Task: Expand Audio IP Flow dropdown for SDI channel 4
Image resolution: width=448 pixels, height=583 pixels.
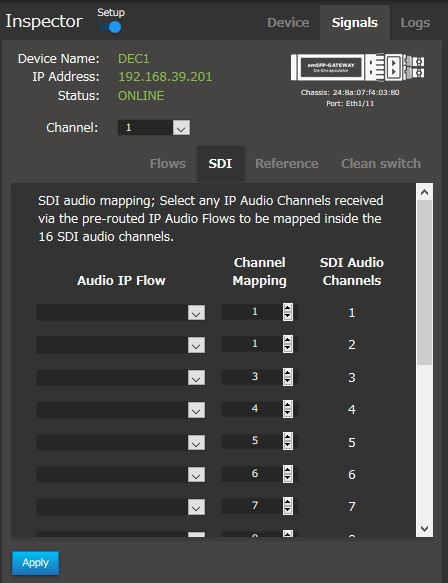Action: pyautogui.click(x=121, y=410)
